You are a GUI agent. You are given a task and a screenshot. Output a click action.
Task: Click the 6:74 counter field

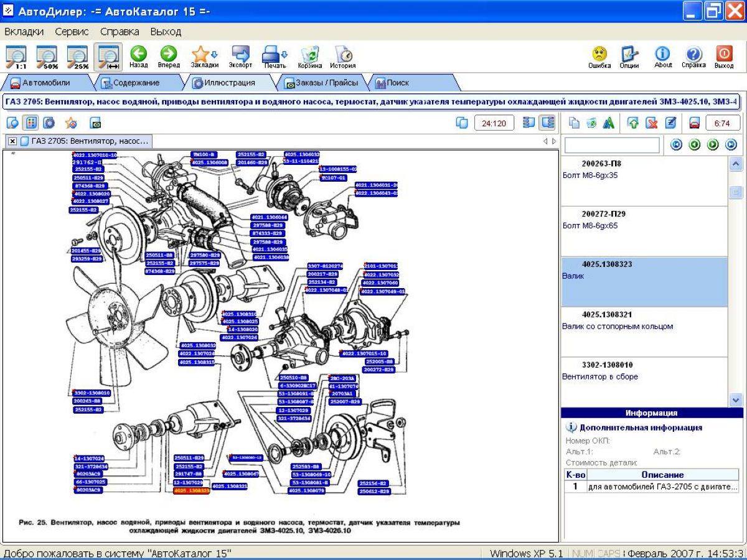coord(722,123)
